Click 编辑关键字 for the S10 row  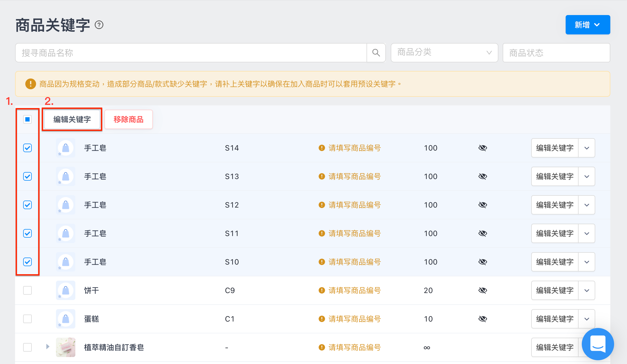(x=555, y=262)
